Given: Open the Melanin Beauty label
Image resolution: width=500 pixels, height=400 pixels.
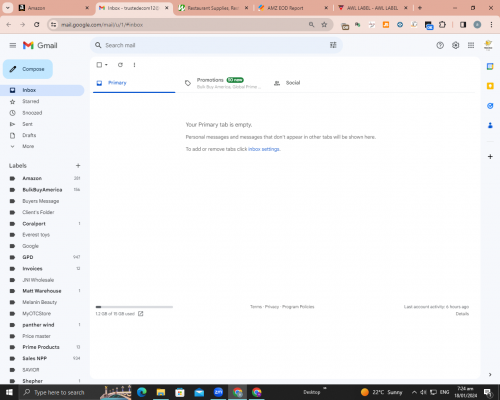Looking at the screenshot, I should (x=39, y=302).
